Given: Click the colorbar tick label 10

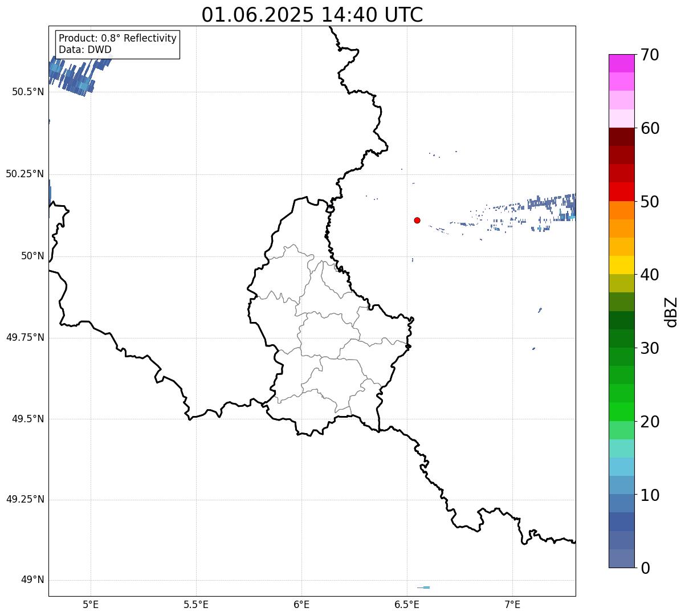Looking at the screenshot, I should (650, 495).
